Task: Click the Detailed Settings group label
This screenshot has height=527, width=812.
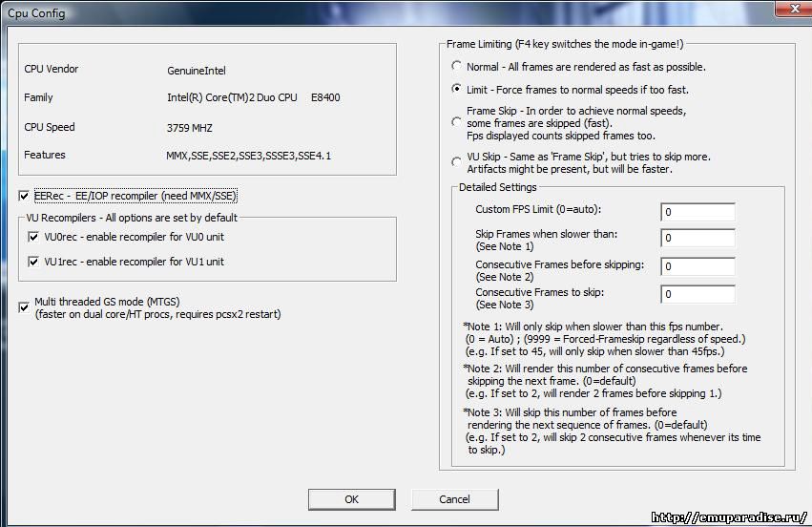Action: pos(498,187)
